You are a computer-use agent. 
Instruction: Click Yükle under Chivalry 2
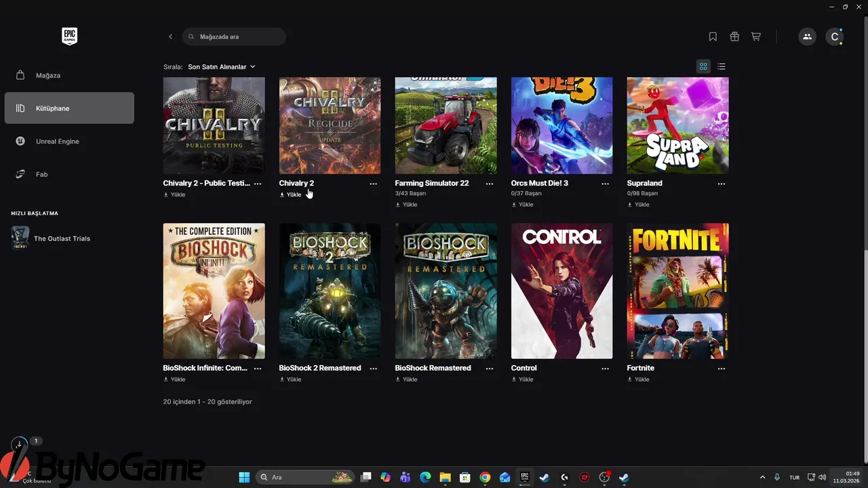coord(290,195)
